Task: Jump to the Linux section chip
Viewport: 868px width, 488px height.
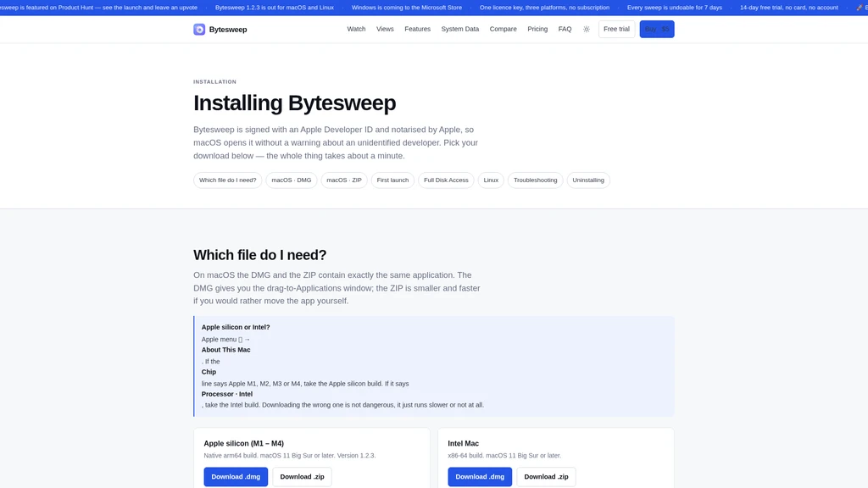Action: point(491,180)
